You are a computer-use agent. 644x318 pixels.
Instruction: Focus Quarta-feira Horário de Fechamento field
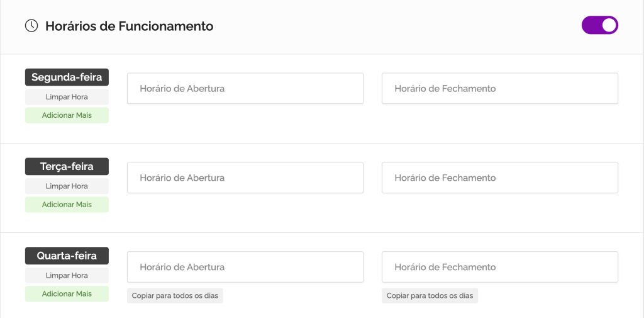[500, 267]
